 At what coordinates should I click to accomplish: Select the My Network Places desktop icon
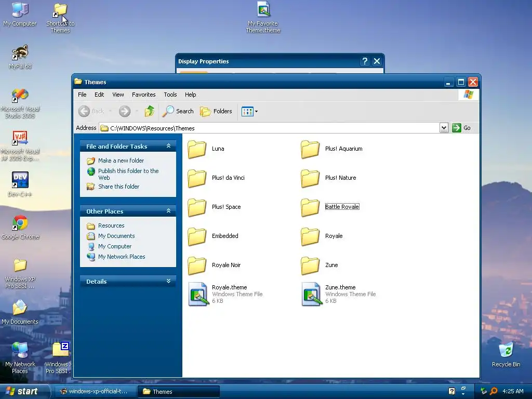[x=20, y=358]
